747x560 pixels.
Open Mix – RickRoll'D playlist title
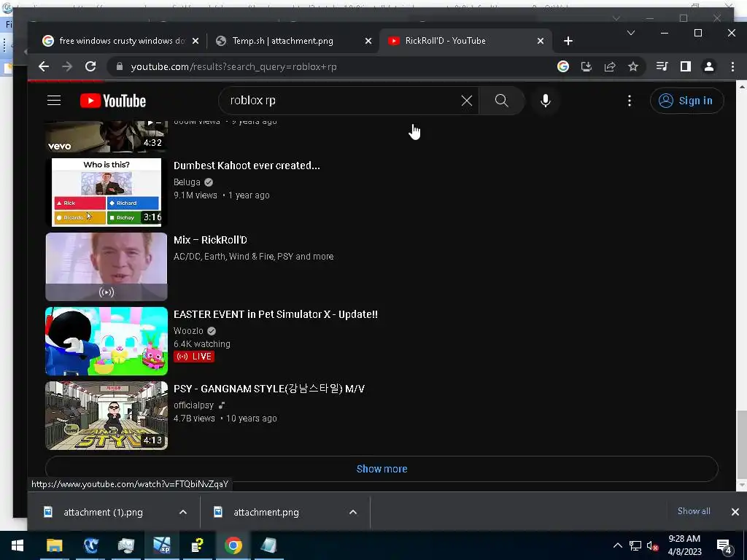[210, 240]
